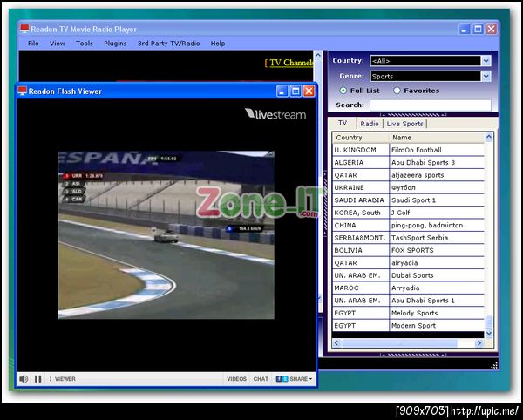Switch to the Live Sports tab

click(x=405, y=124)
